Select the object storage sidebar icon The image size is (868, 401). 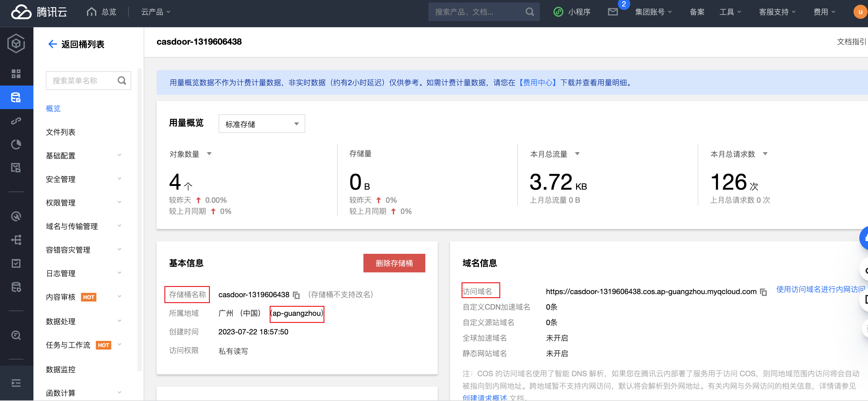(16, 98)
